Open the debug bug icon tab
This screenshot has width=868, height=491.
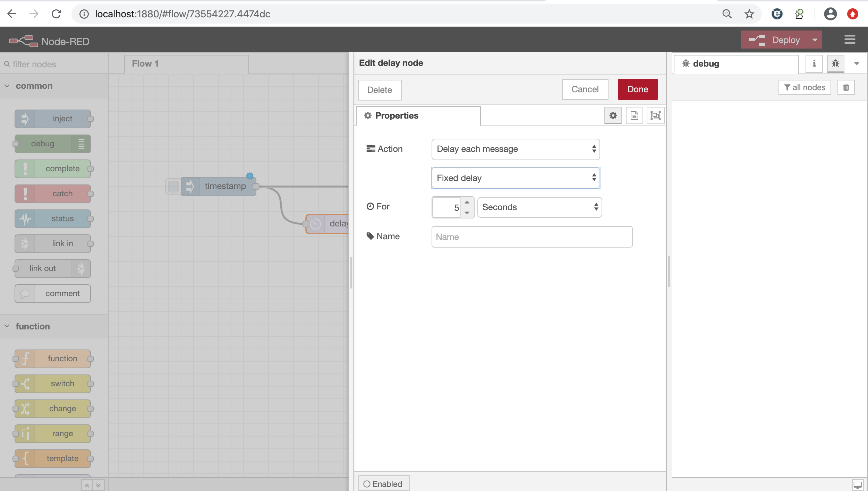[x=835, y=63]
